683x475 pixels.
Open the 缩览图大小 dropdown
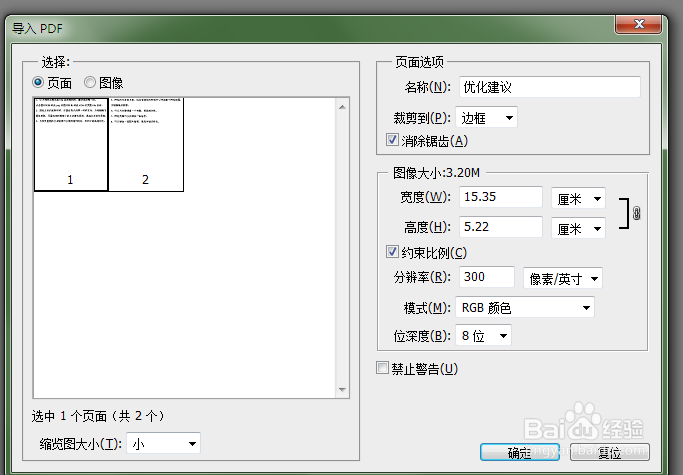[x=163, y=444]
